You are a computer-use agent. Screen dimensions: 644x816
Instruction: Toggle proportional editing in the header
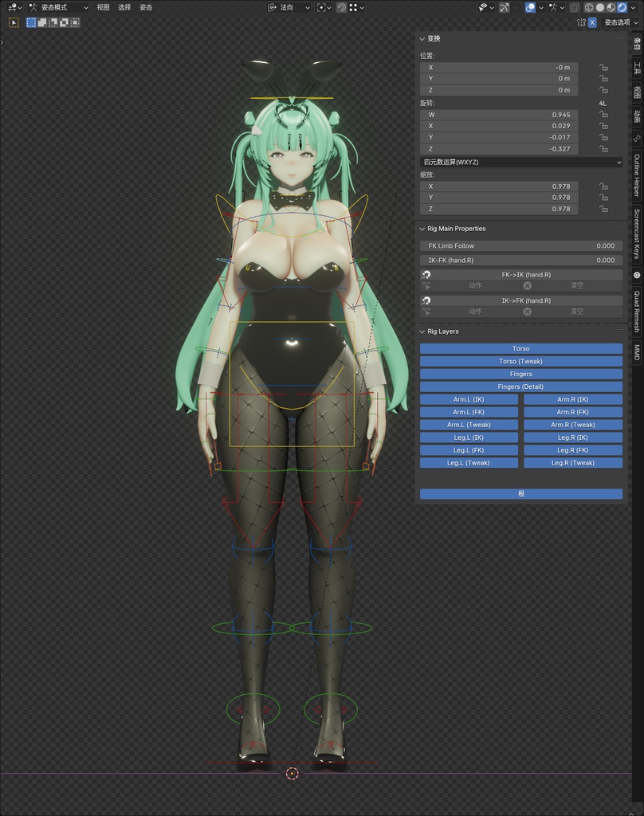click(353, 7)
